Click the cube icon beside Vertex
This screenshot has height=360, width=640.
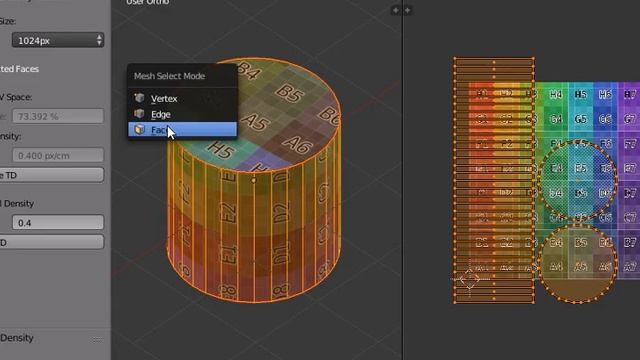point(139,98)
